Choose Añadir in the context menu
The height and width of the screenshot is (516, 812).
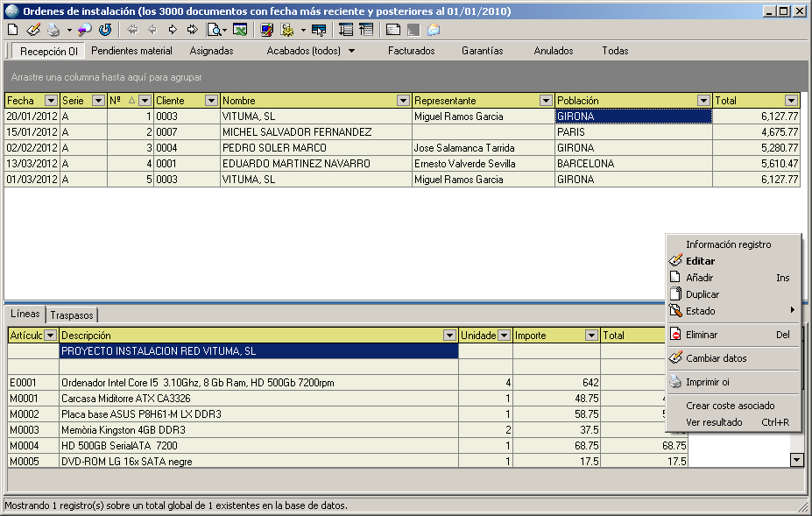point(733,278)
